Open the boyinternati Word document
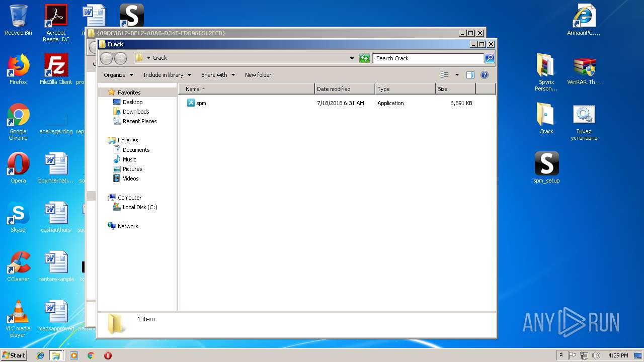This screenshot has width=644, height=362. pyautogui.click(x=56, y=168)
